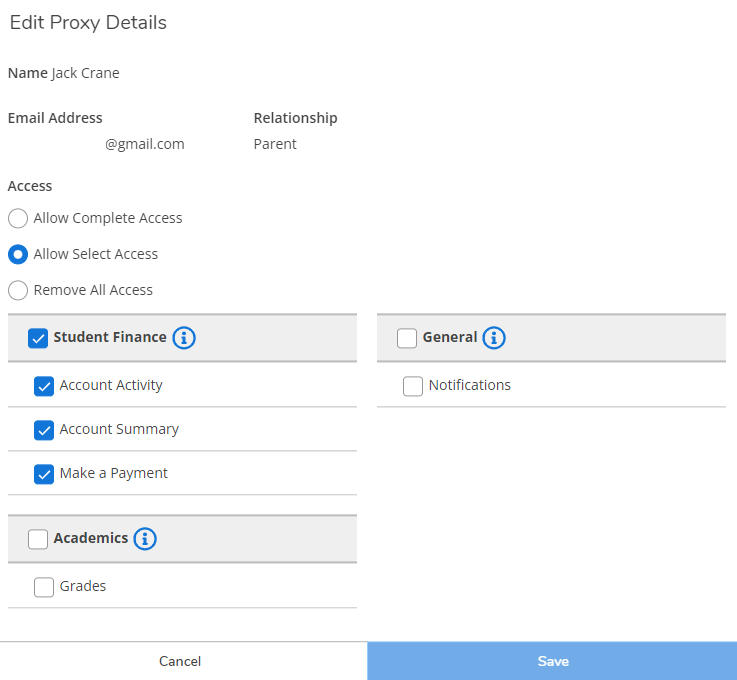Open General info icon
The width and height of the screenshot is (737, 680).
click(x=494, y=337)
